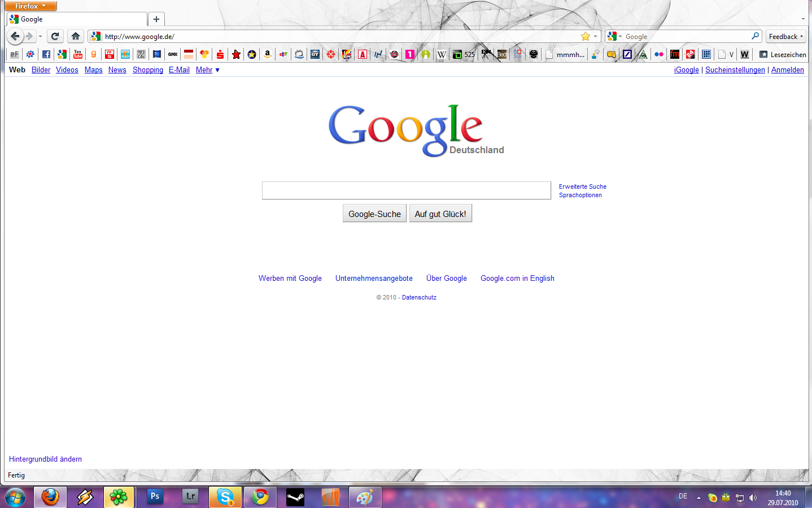The image size is (812, 508).
Task: Open the Feedback dropdown button
Action: pos(785,36)
